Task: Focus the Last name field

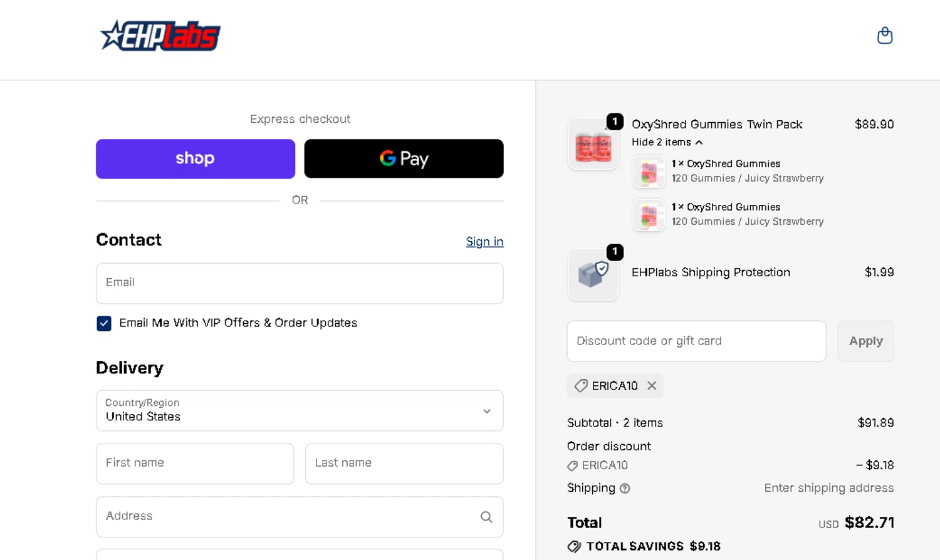Action: click(x=404, y=464)
